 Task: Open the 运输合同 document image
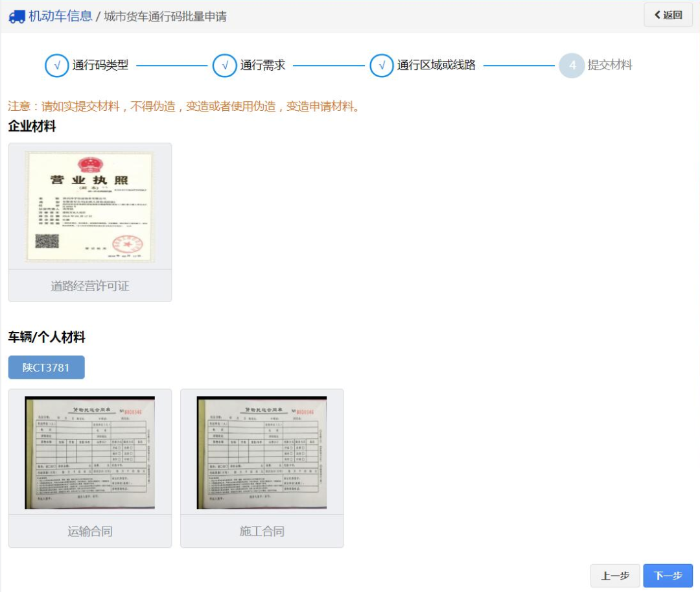[90, 453]
